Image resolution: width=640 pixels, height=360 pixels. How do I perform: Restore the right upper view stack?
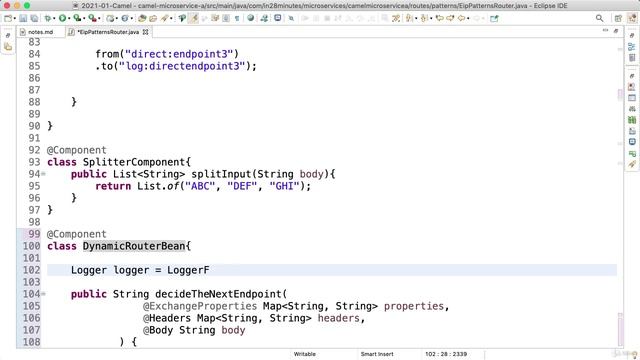point(632,36)
